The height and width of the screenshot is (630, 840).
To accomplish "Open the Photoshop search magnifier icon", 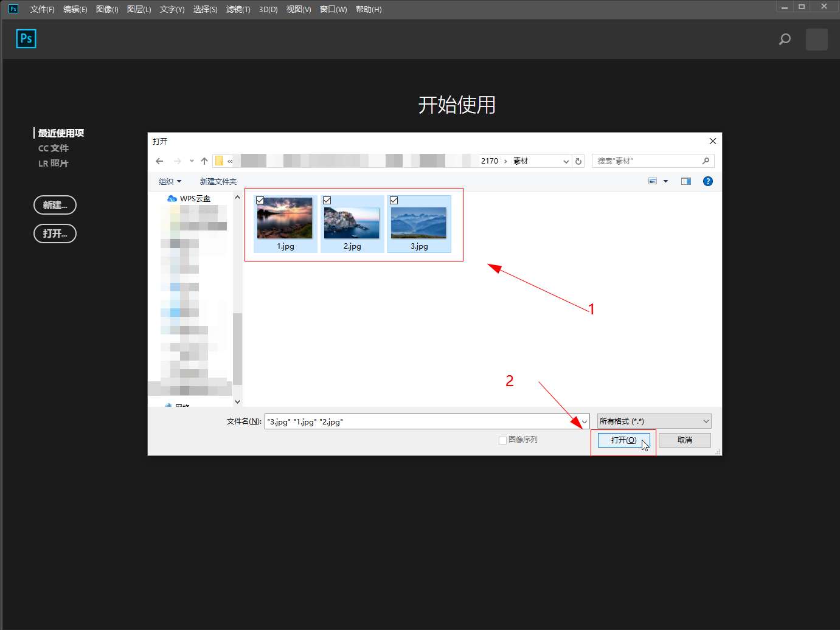I will 785,40.
